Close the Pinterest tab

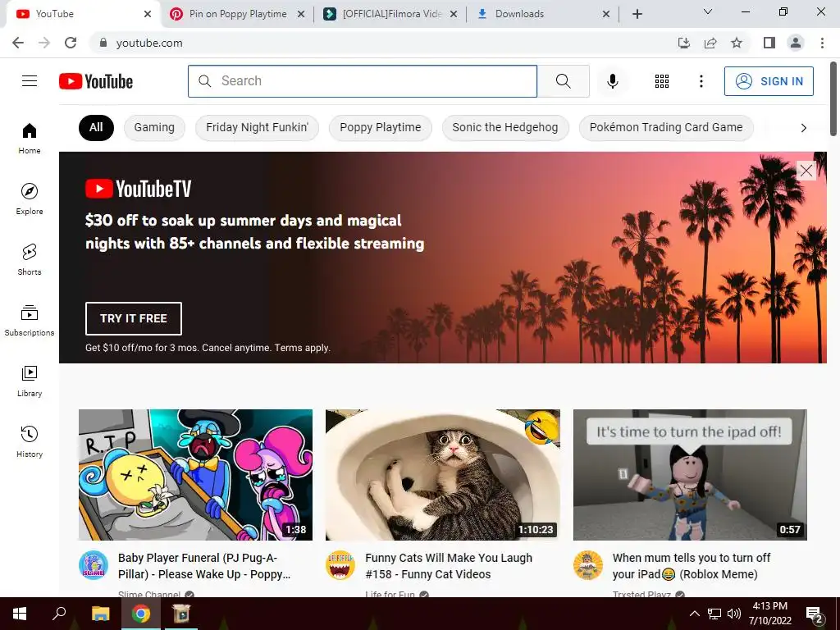point(301,14)
